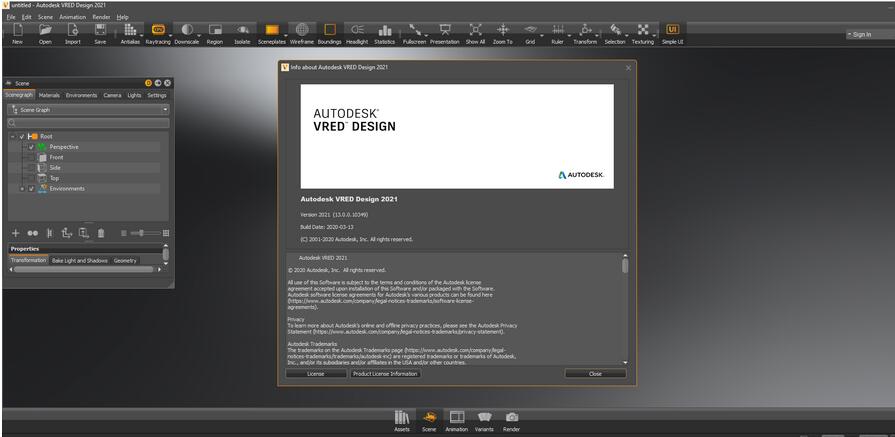Open the File menu
Screen dimensions: 895x437
tap(11, 17)
